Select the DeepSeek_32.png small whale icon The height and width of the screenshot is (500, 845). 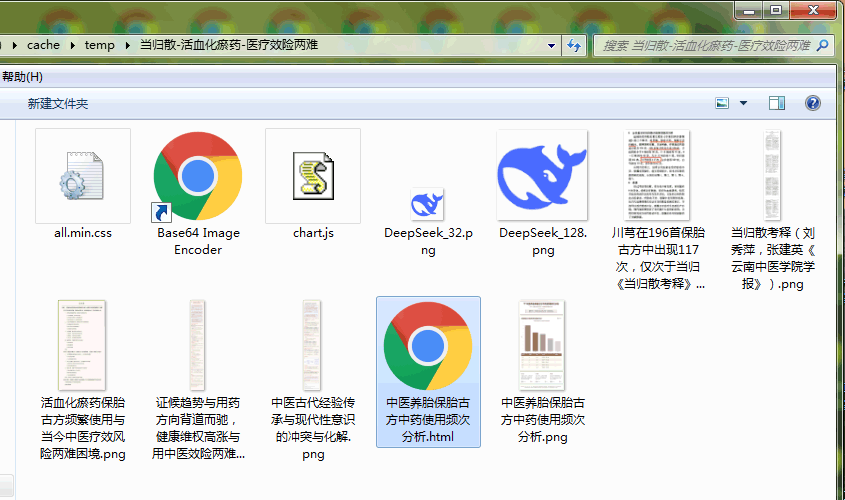click(x=427, y=204)
